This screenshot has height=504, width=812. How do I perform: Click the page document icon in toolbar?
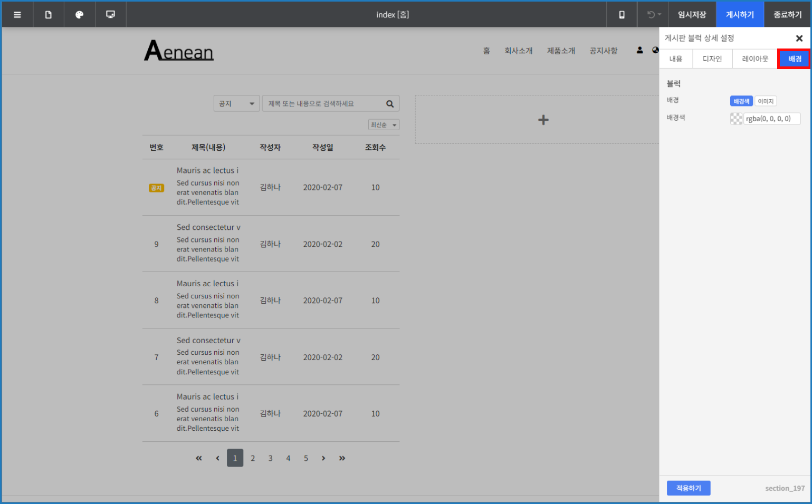(x=49, y=15)
